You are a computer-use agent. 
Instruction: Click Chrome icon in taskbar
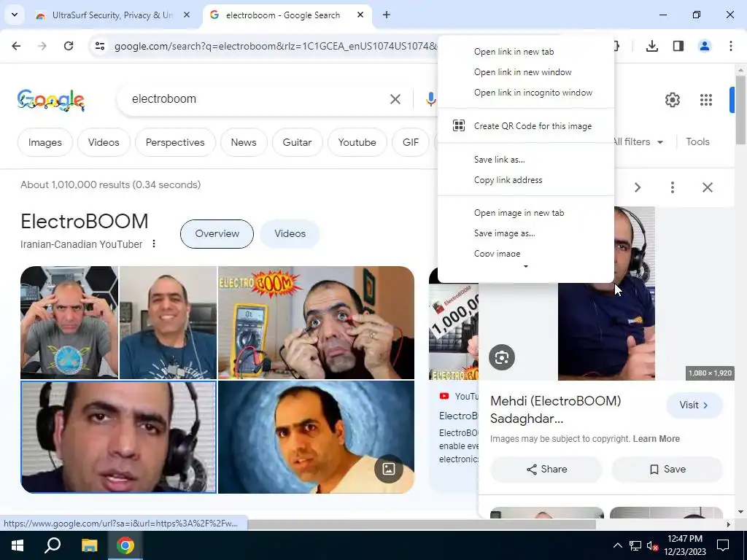click(125, 545)
